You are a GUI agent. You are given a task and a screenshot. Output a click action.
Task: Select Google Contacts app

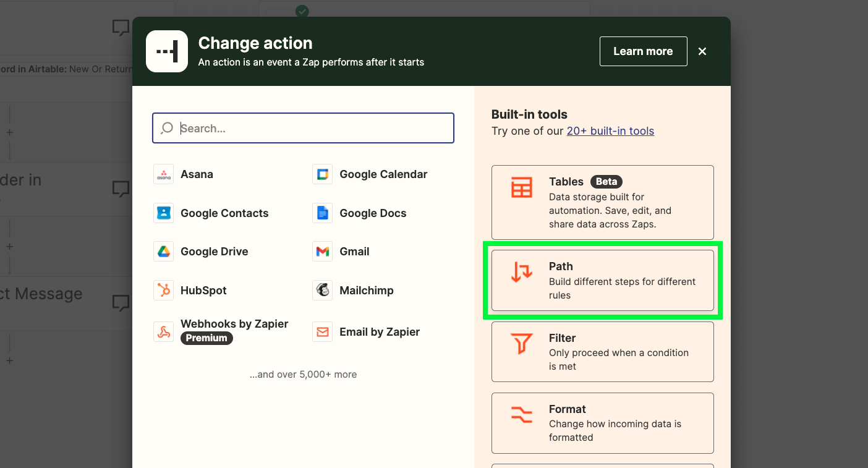click(224, 213)
